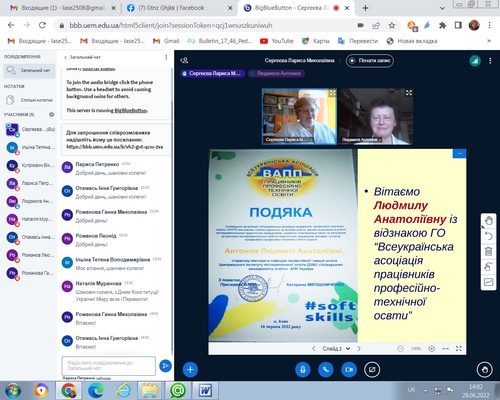Click Сергєєва Лариса webcam video
This screenshot has height=400, width=500.
click(299, 116)
